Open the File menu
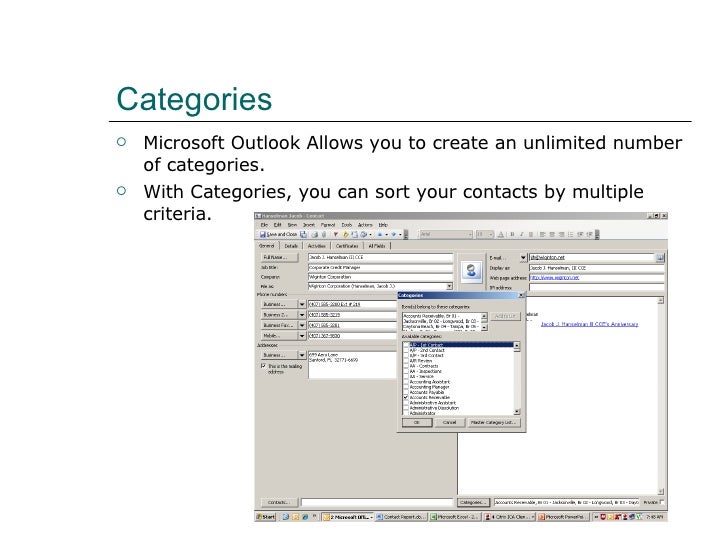728x546 pixels. click(264, 225)
